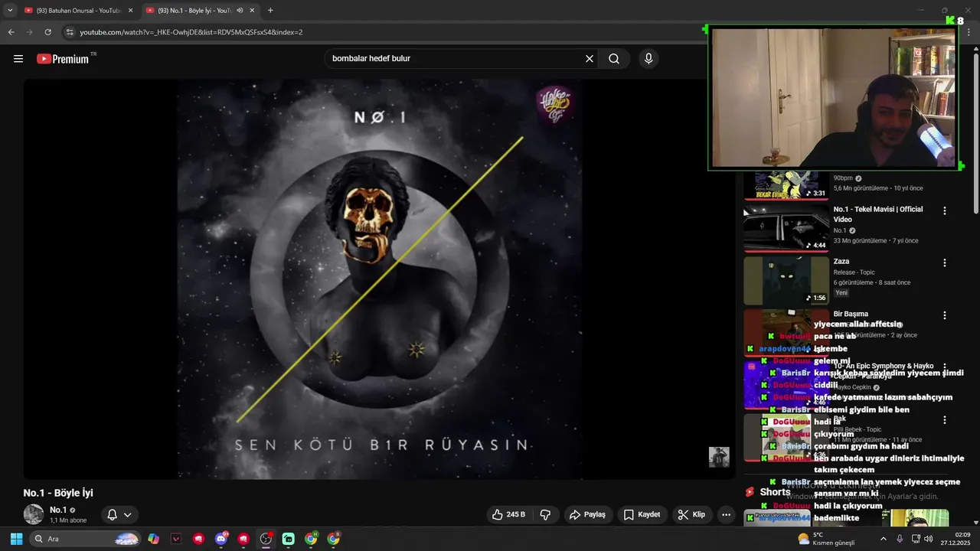Open OBS Studio from the taskbar
The width and height of the screenshot is (980, 551).
tap(266, 539)
